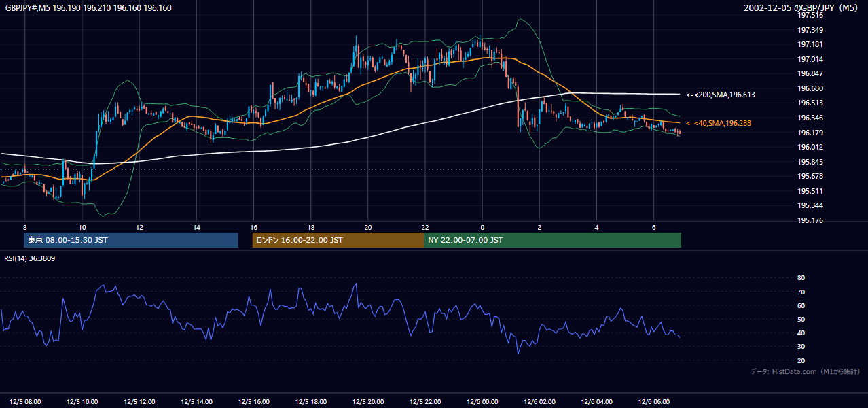Click the 12/5 22:00 bottom time label
This screenshot has width=868, height=408.
coord(425,401)
